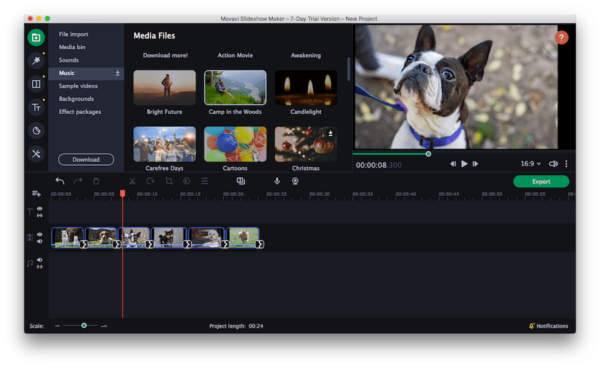The image size is (600, 368).
Task: Select Music in sidebar
Action: tap(86, 73)
